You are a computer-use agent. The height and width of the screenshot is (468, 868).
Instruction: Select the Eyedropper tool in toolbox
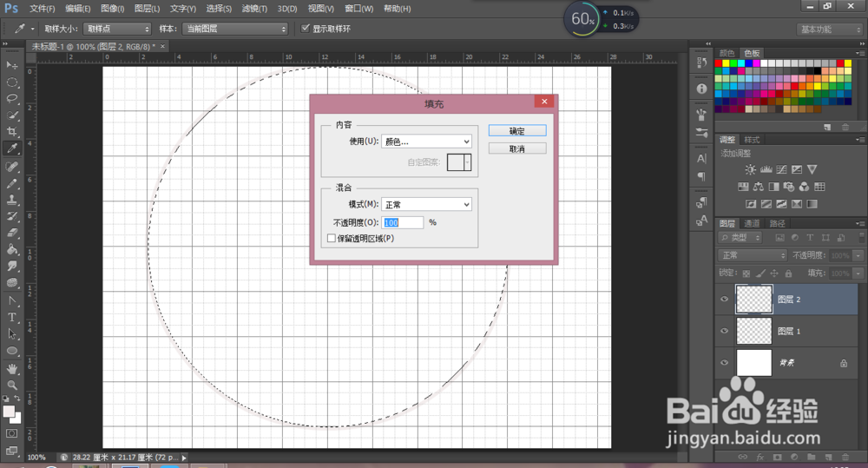pyautogui.click(x=11, y=148)
